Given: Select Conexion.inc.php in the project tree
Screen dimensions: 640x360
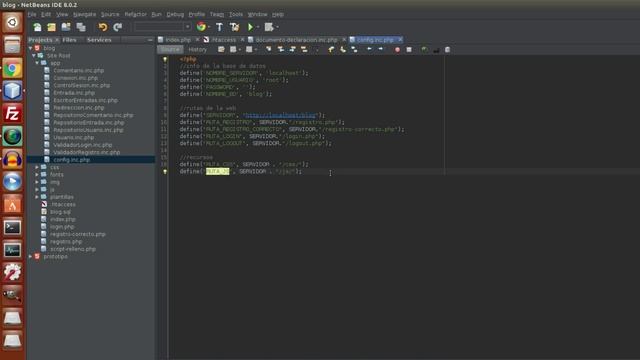Looking at the screenshot, I should [x=76, y=78].
